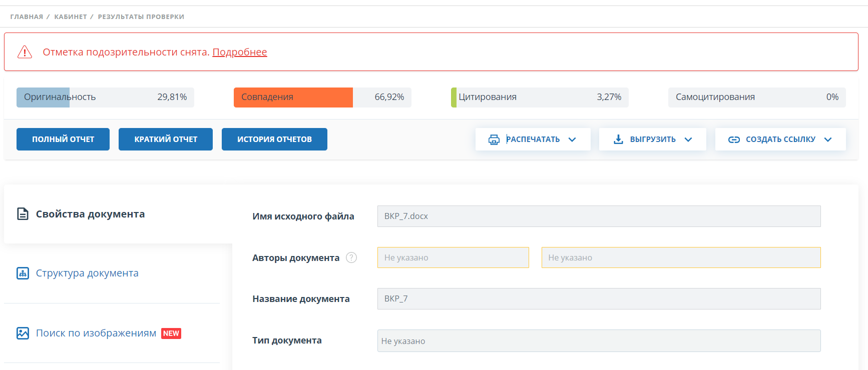The height and width of the screenshot is (370, 868).
Task: Click the second Авторы документа input field
Action: [681, 257]
